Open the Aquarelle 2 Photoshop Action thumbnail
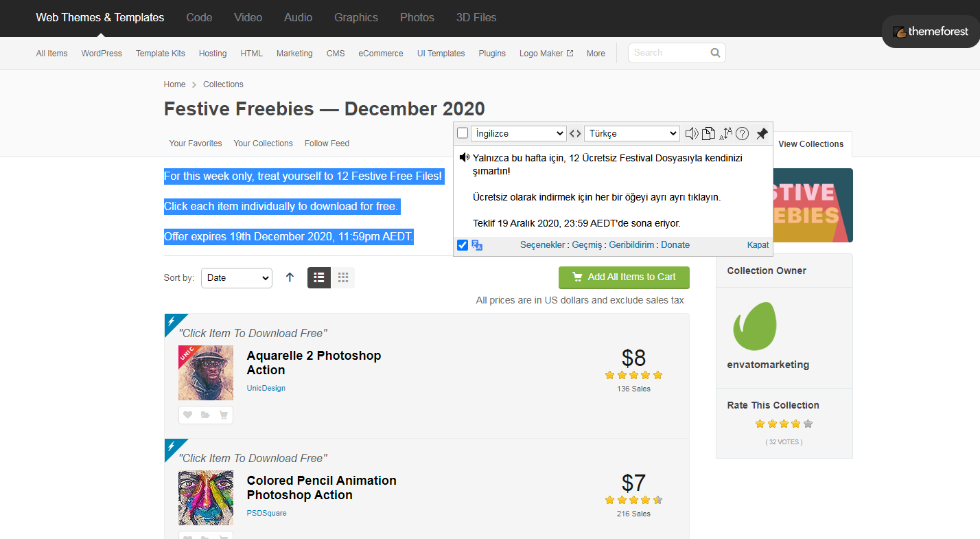 point(206,373)
